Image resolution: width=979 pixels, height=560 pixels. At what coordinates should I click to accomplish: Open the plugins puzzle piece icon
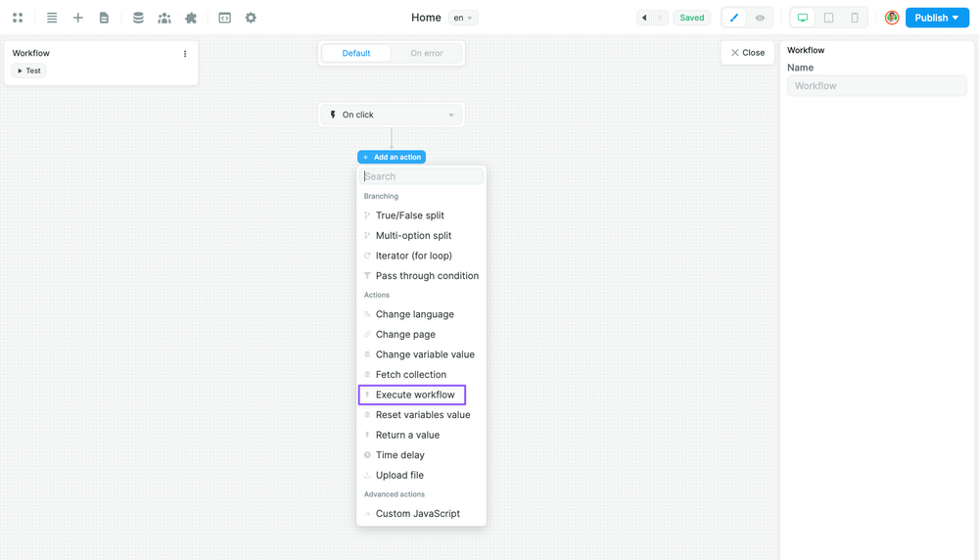point(191,18)
